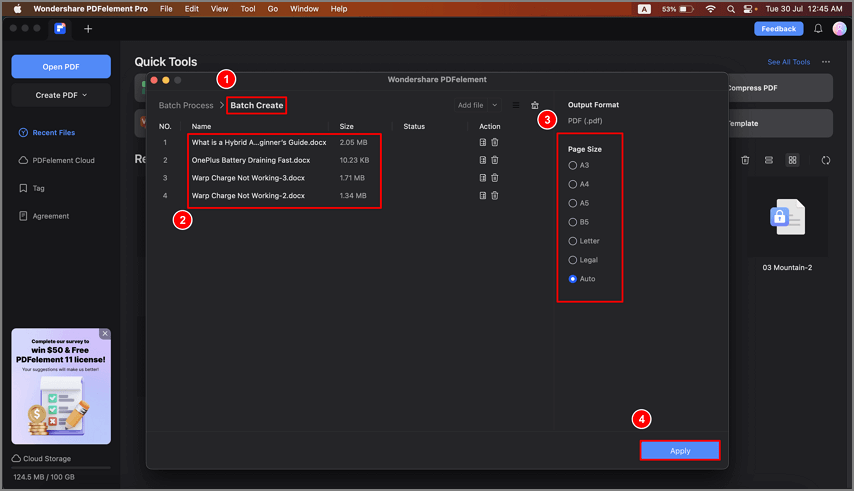The image size is (854, 491).
Task: Open more options ellipsis next to See All Tools
Action: (x=826, y=62)
